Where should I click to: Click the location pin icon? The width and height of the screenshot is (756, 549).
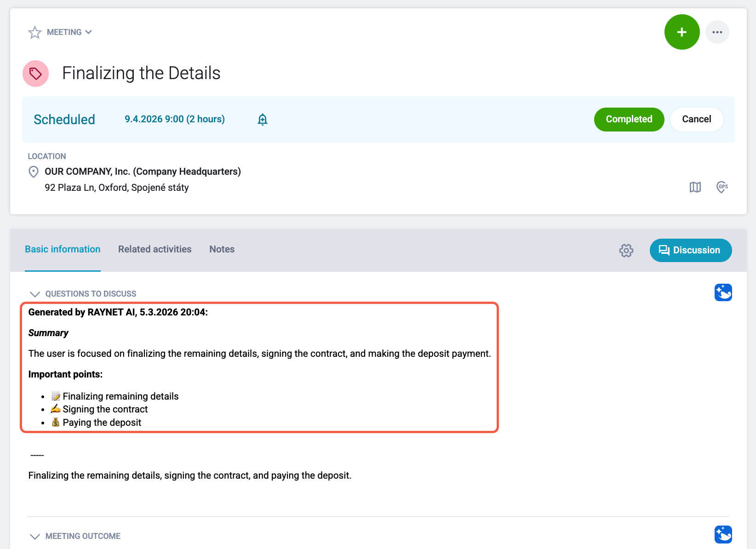[x=34, y=172]
